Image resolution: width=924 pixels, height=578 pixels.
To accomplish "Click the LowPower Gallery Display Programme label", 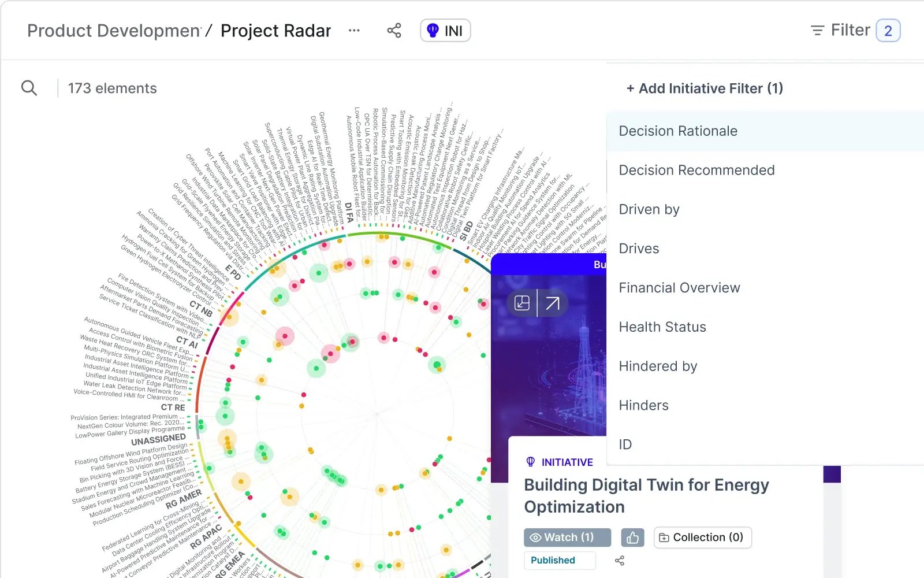I will (130, 432).
